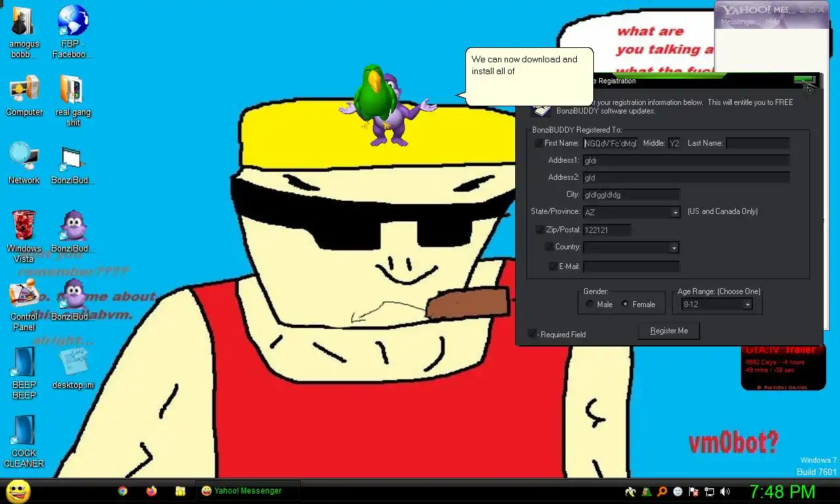This screenshot has height=504, width=840.
Task: Click the round face tray icon
Action: (678, 492)
